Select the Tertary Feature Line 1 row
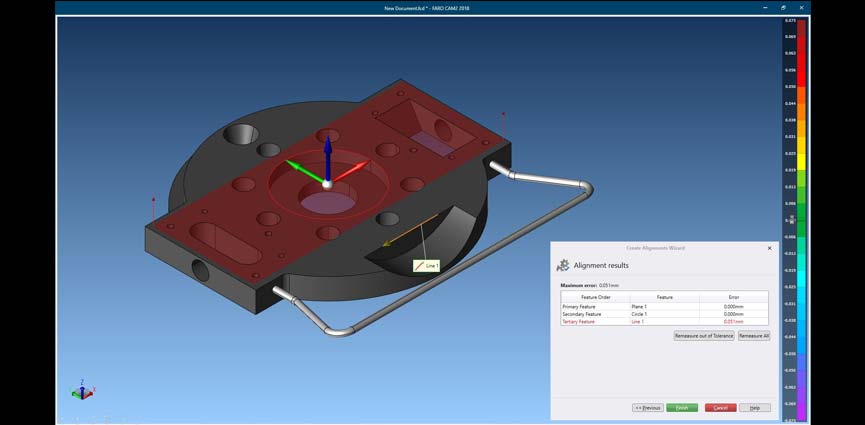Image resolution: width=865 pixels, height=425 pixels. tap(664, 322)
